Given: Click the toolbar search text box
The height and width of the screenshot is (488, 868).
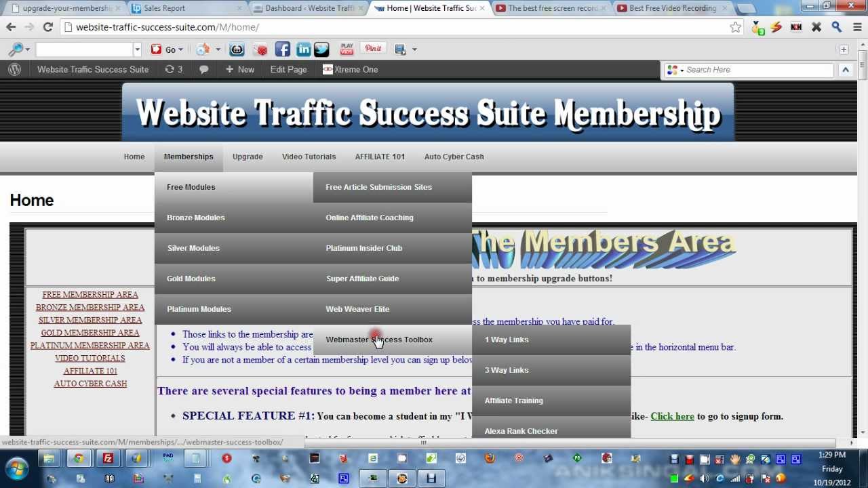Looking at the screenshot, I should (84, 49).
